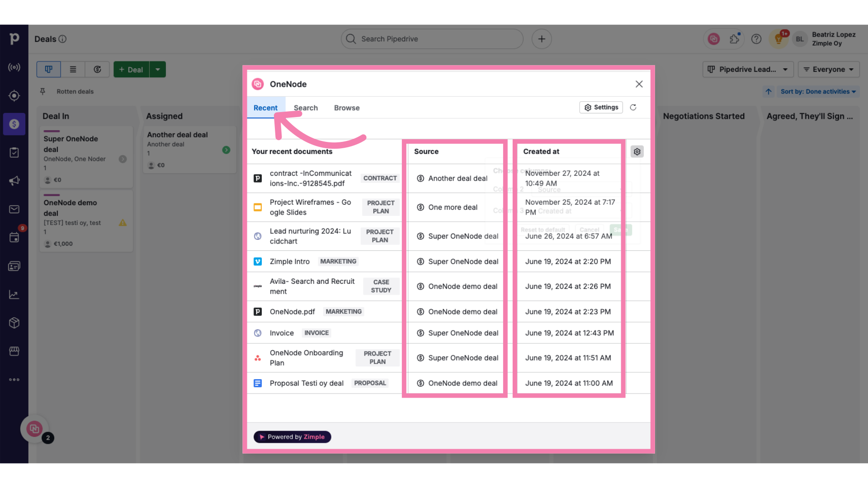
Task: Open Products box icon in sidebar
Action: 14,323
